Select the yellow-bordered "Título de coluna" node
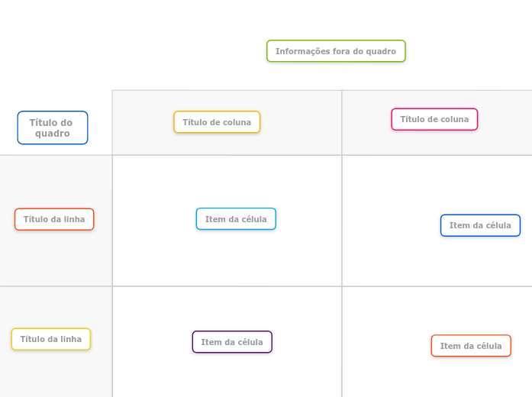 pyautogui.click(x=217, y=122)
